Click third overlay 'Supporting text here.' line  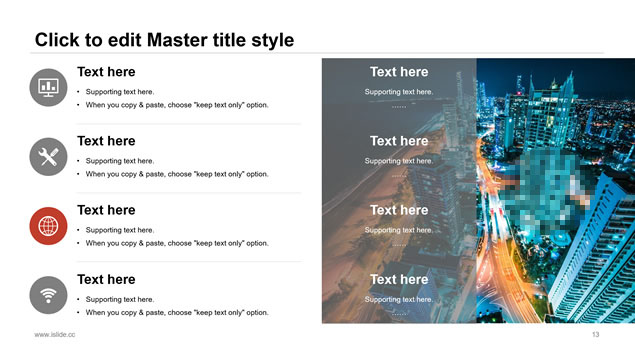(x=399, y=230)
